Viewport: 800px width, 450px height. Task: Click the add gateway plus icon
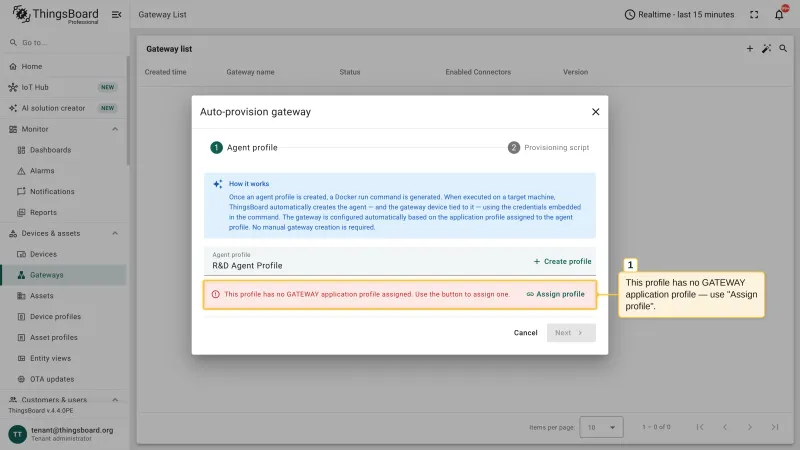(749, 48)
